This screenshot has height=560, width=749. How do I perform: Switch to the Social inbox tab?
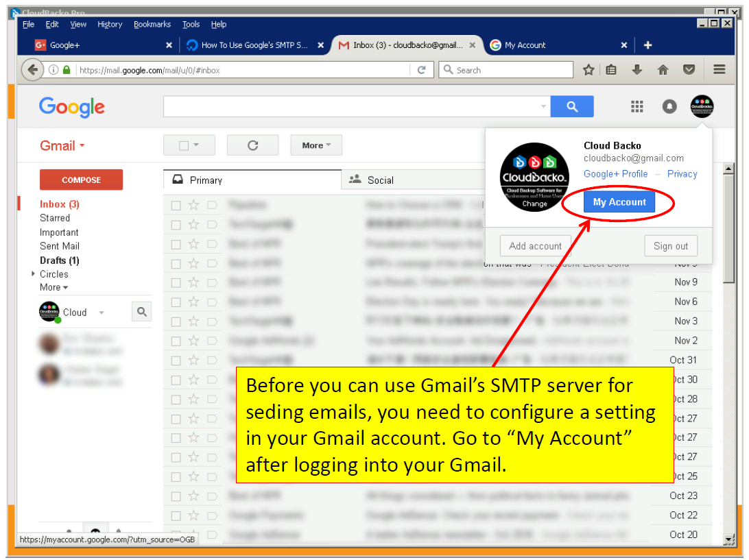tap(413, 180)
